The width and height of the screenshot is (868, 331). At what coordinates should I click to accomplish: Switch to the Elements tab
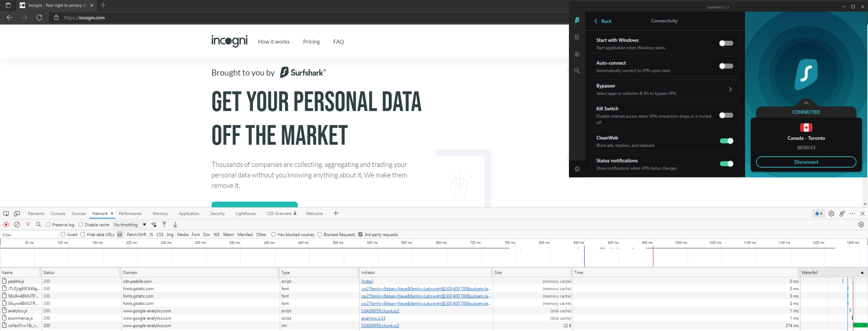[x=36, y=213]
